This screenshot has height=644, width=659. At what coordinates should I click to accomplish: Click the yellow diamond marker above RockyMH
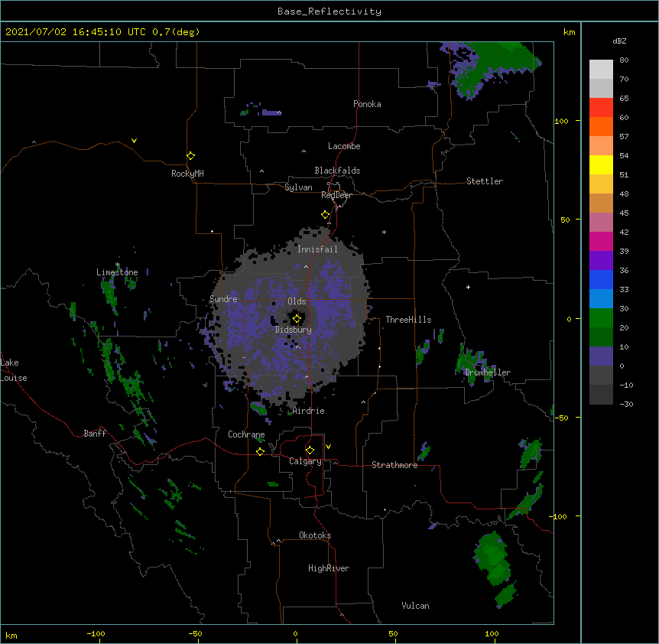coord(190,156)
